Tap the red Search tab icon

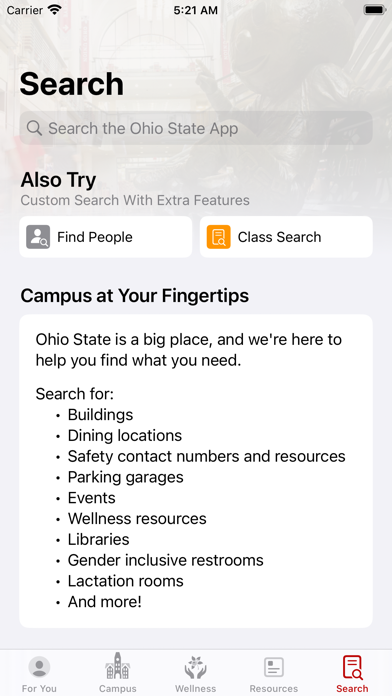click(352, 667)
